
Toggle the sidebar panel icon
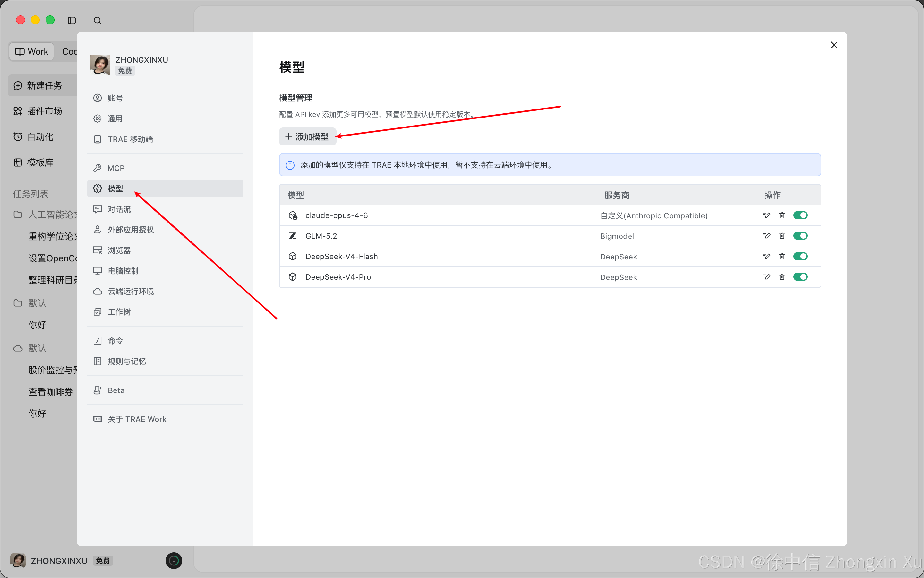(72, 21)
